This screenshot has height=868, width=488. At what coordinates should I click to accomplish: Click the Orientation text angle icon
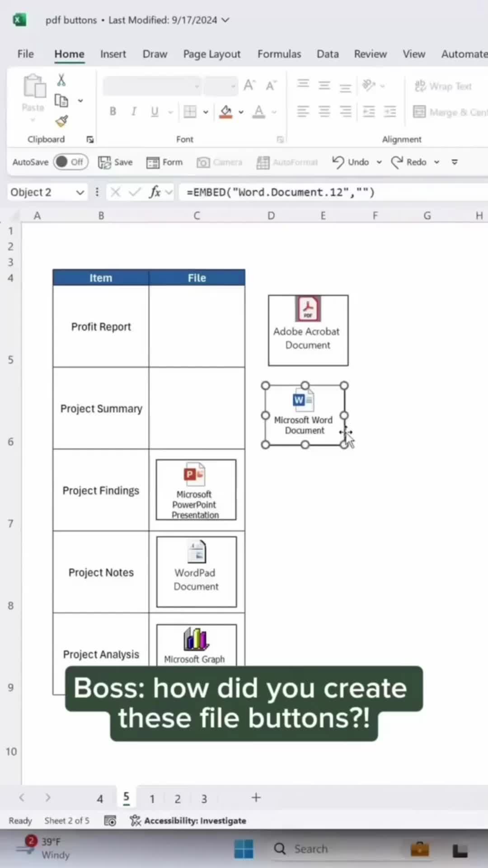coord(369,85)
